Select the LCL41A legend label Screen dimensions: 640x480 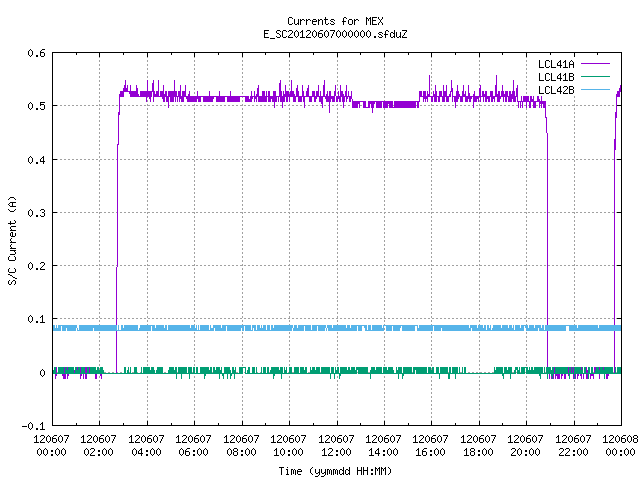tap(556, 64)
